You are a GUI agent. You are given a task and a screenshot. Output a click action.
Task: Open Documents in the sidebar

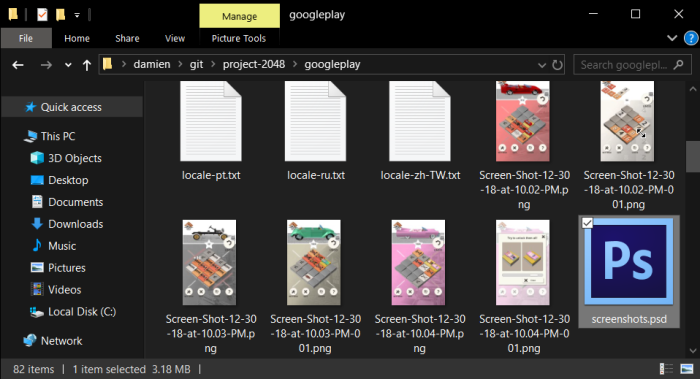click(75, 202)
